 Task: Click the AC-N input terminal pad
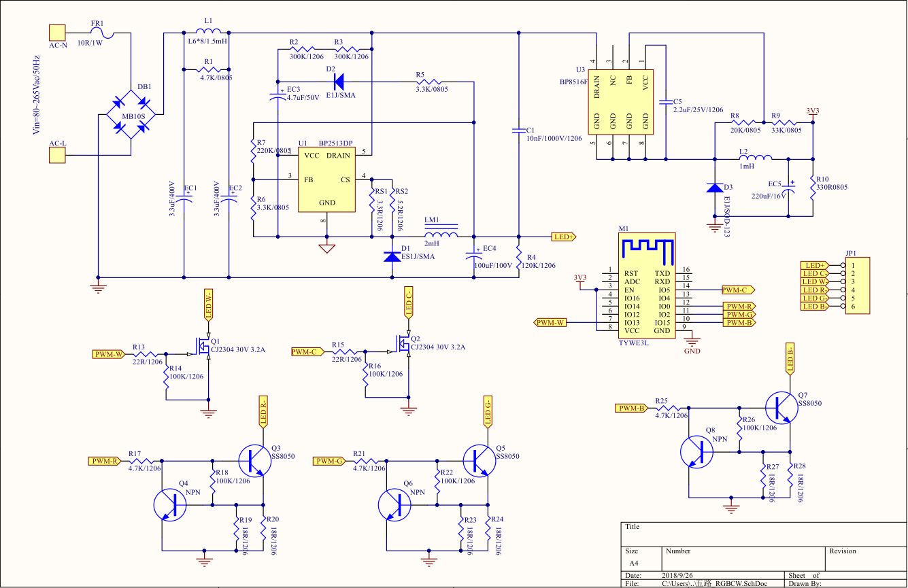[56, 33]
